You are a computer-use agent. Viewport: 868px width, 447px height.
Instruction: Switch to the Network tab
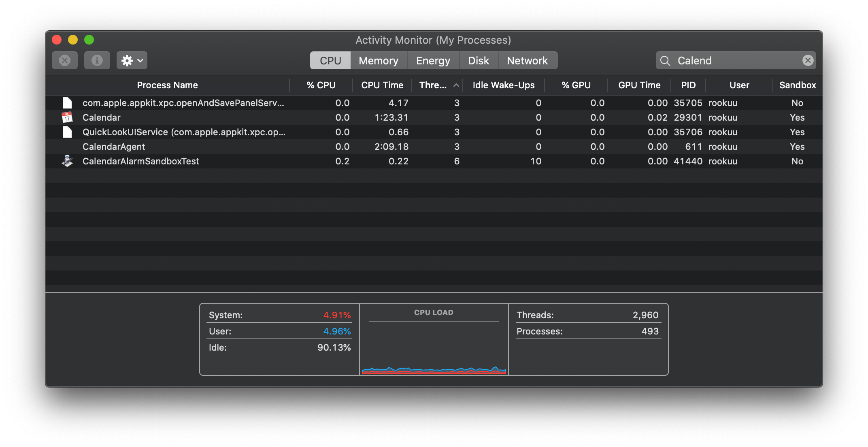tap(528, 60)
